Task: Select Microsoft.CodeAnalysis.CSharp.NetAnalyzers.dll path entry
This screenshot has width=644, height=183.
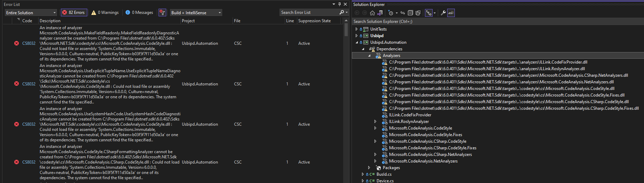Action: click(508, 75)
